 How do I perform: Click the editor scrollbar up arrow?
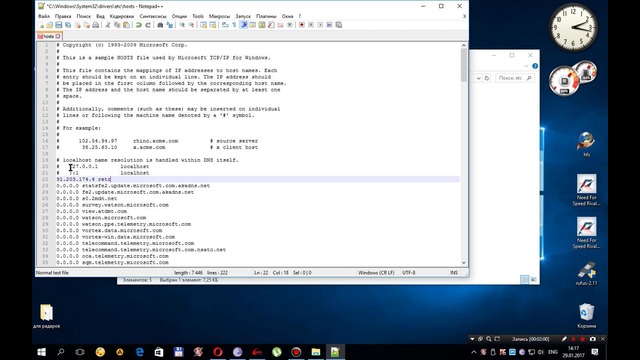[464, 45]
